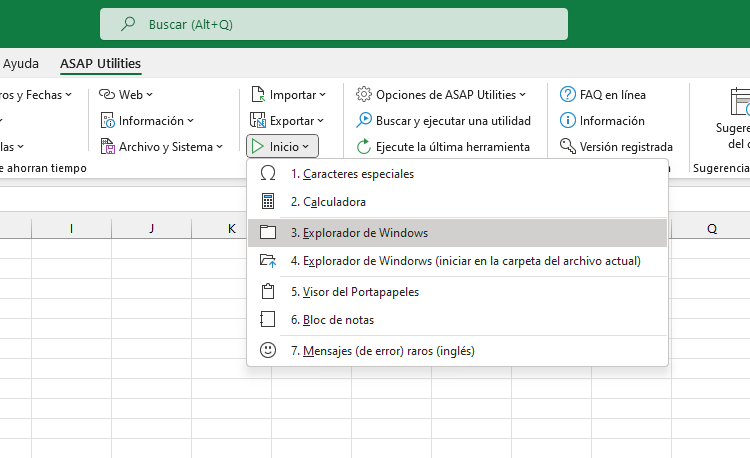Click the Importar document icon
This screenshot has width=750, height=458.
pyautogui.click(x=258, y=94)
